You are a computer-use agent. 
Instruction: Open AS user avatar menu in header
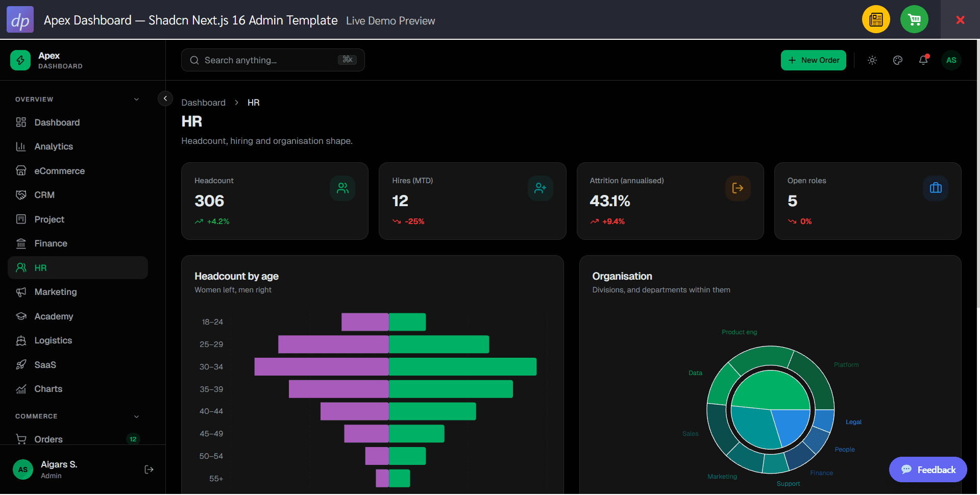point(951,60)
